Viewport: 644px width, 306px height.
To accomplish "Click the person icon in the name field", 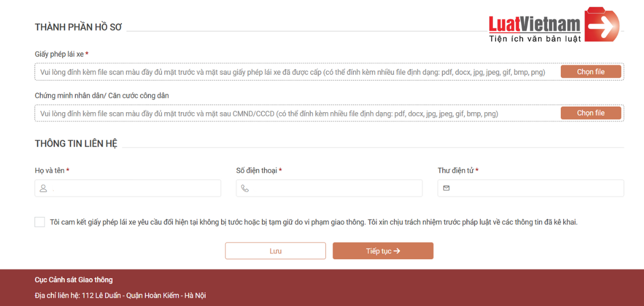I will pyautogui.click(x=43, y=188).
